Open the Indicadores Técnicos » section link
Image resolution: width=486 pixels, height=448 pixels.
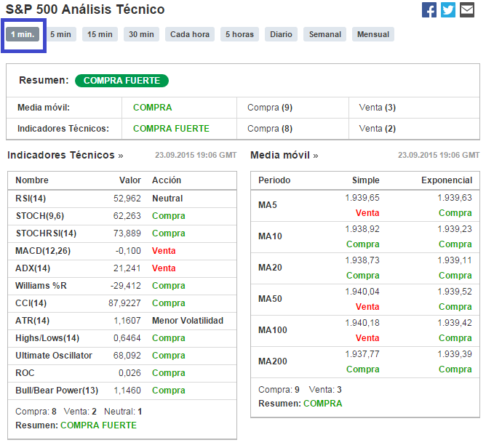[x=65, y=155]
